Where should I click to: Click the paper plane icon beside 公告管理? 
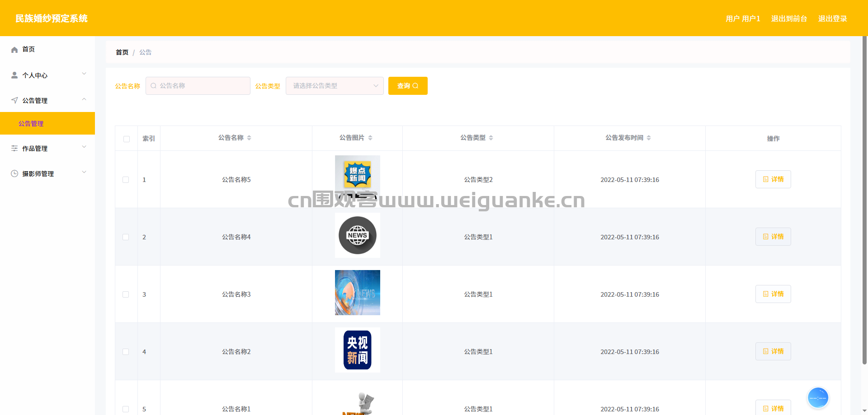tap(14, 100)
